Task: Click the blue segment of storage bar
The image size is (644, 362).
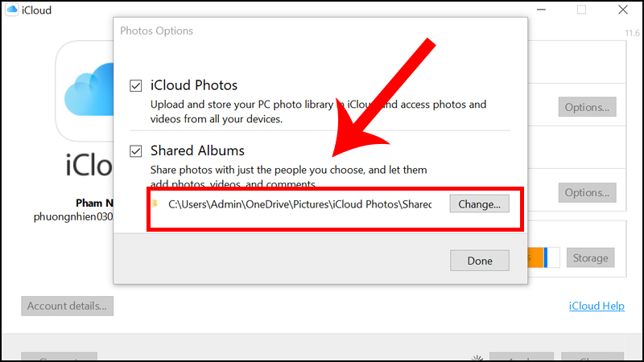Action: tap(546, 258)
